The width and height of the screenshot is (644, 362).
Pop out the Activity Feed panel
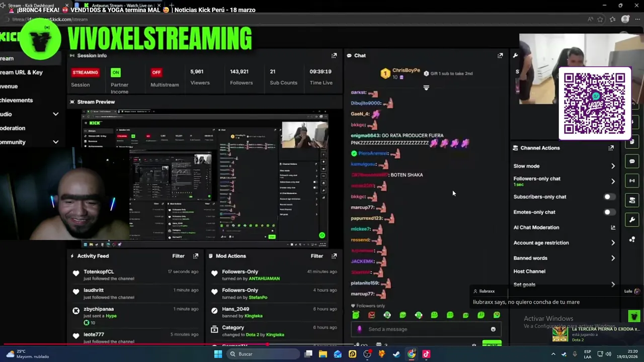point(196,256)
